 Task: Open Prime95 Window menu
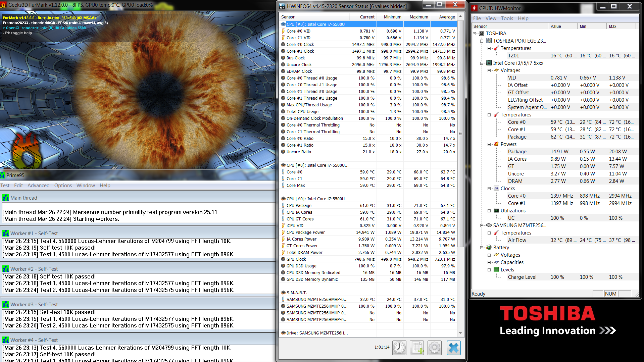pos(86,186)
